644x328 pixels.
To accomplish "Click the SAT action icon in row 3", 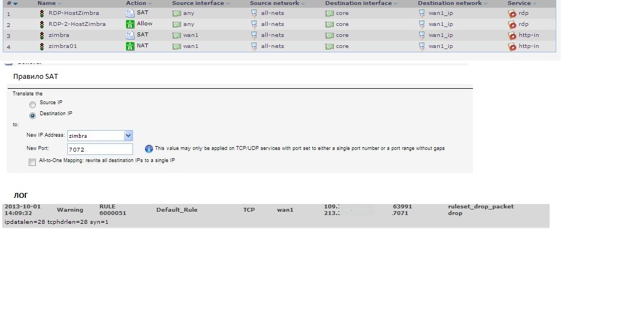I will point(130,35).
